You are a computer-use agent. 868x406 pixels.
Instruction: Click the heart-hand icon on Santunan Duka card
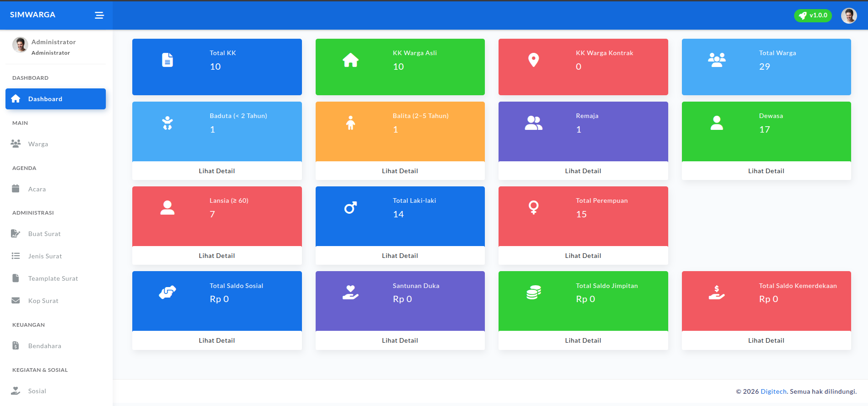click(x=351, y=292)
